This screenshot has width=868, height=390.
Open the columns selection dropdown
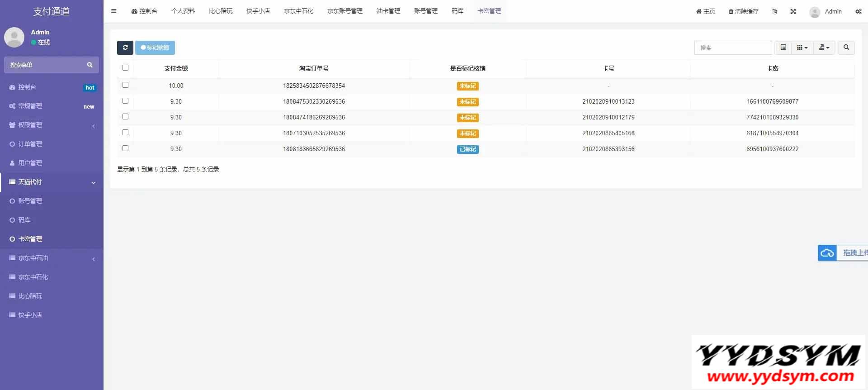pyautogui.click(x=802, y=48)
